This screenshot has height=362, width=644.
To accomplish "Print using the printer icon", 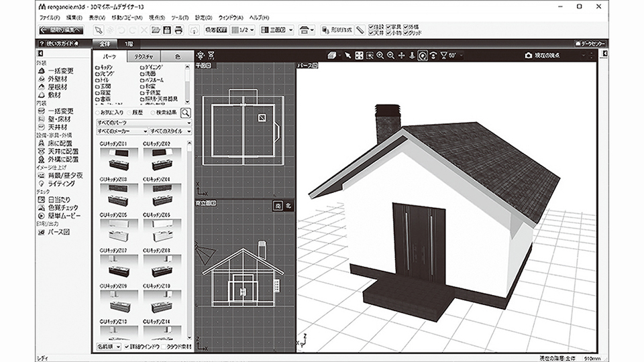I will 178,30.
